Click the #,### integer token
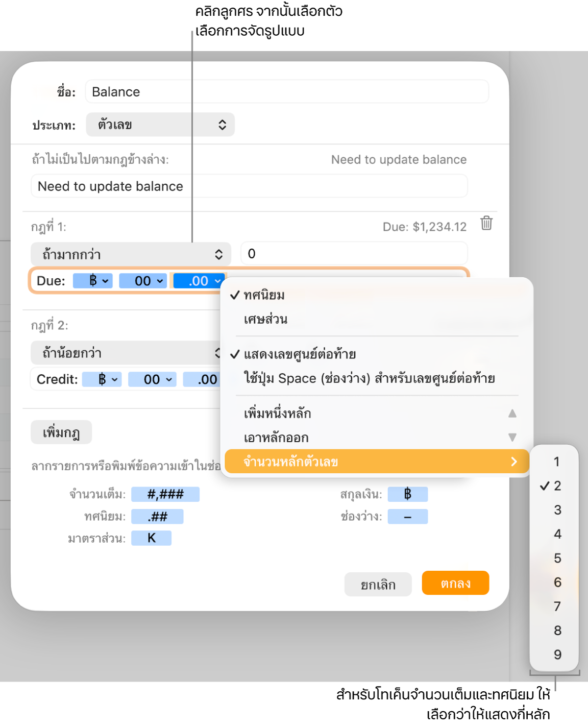Viewport: 588px width, 728px height. click(165, 494)
